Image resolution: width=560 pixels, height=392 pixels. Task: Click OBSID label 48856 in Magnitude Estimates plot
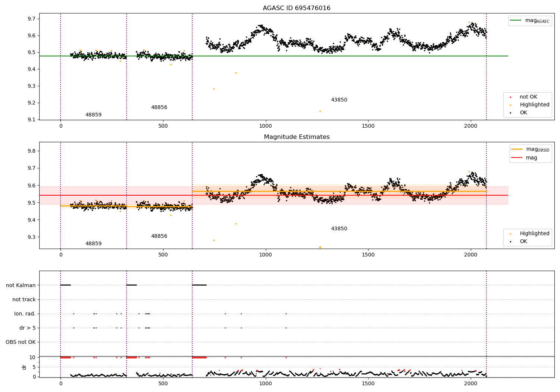[x=159, y=236]
